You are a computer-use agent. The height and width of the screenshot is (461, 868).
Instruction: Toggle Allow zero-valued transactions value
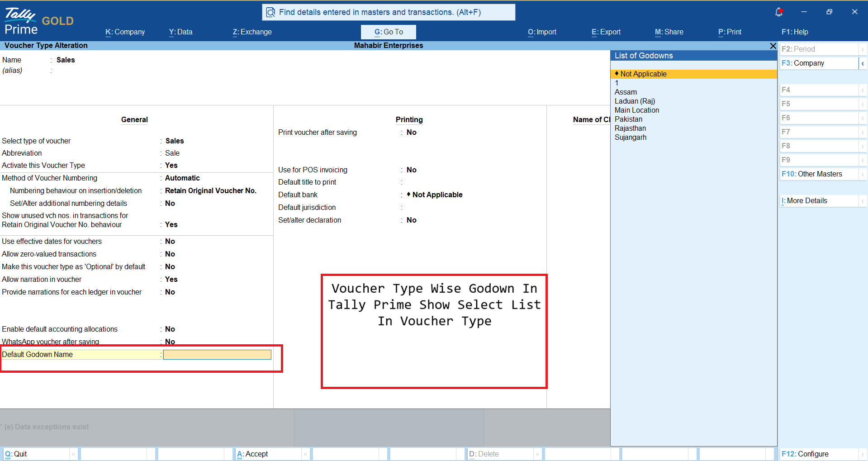tap(170, 254)
